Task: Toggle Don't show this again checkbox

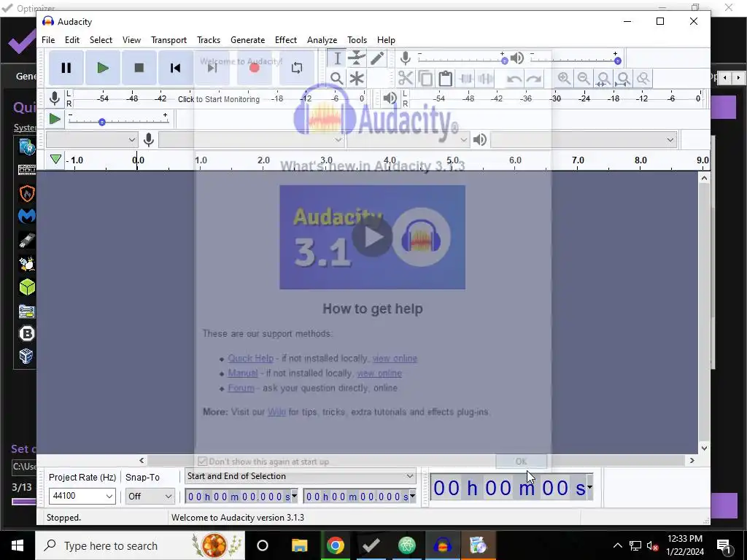Action: [203, 462]
